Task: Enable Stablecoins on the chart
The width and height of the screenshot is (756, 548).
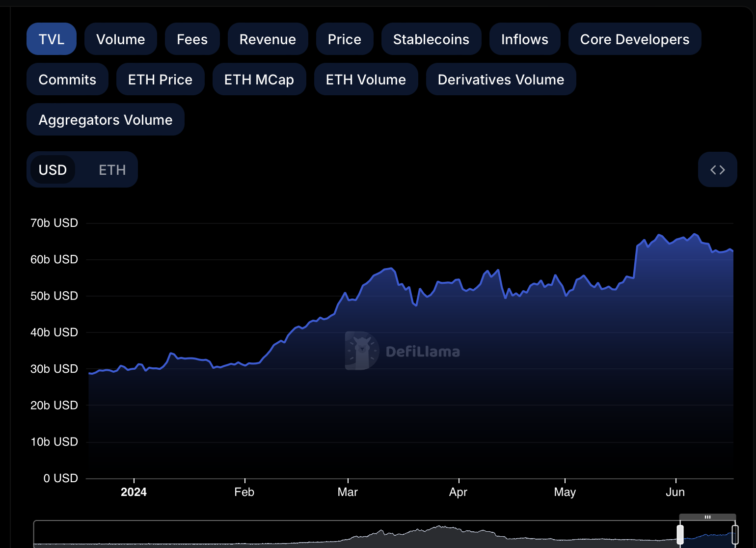Action: point(432,39)
